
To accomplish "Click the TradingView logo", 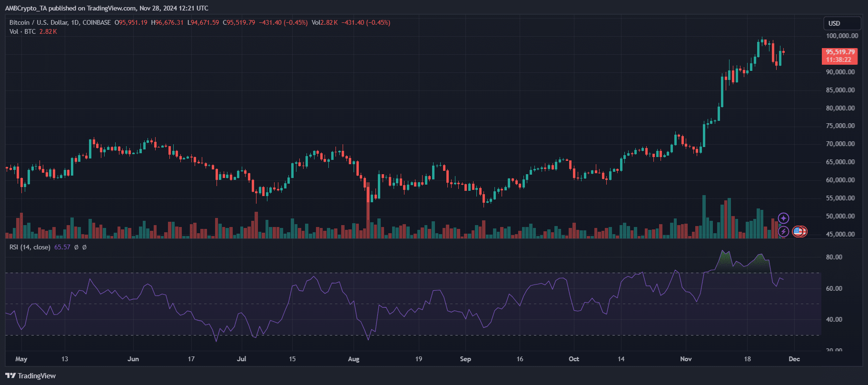I will (x=30, y=376).
